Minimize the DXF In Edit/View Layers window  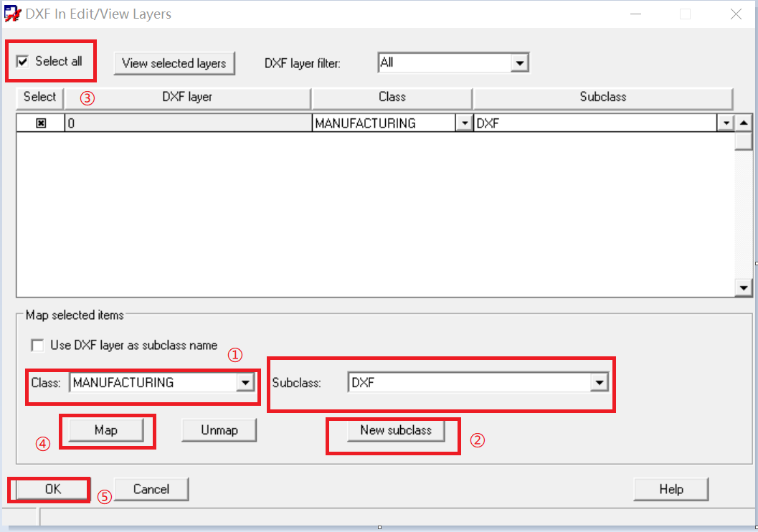pyautogui.click(x=635, y=14)
